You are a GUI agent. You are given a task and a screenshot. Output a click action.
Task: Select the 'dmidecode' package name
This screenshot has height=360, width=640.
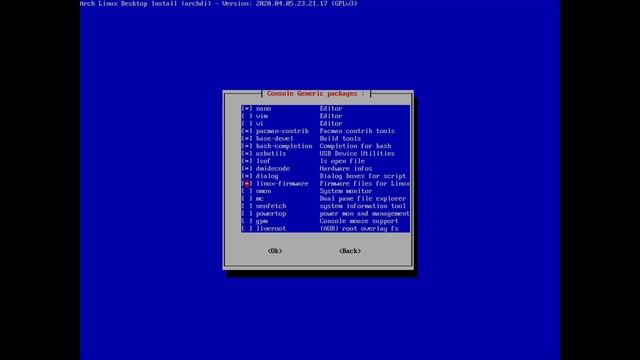tap(273, 169)
